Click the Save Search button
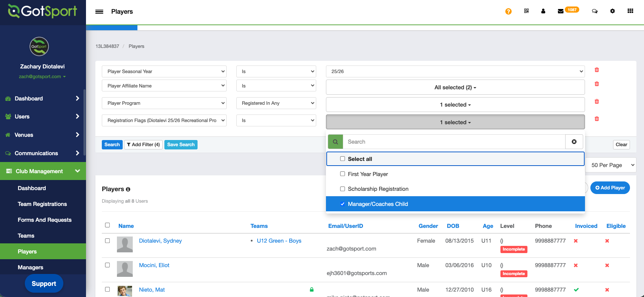The image size is (644, 297). pyautogui.click(x=181, y=145)
